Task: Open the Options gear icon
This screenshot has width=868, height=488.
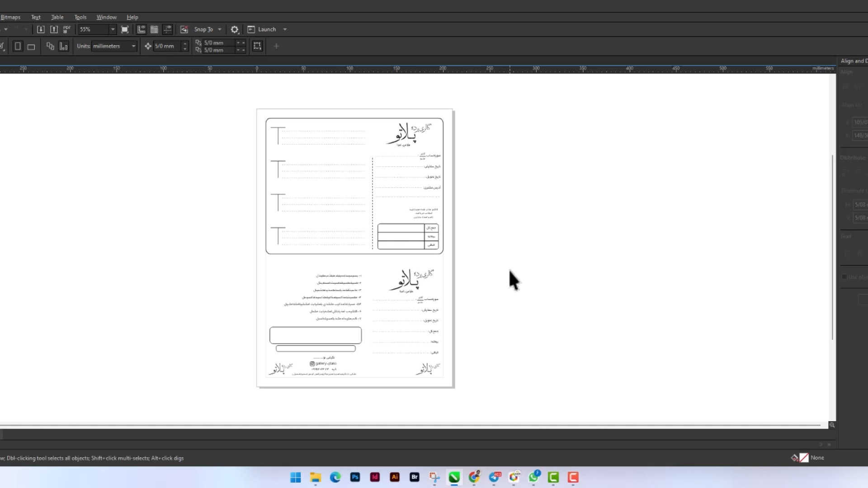Action: (x=234, y=29)
